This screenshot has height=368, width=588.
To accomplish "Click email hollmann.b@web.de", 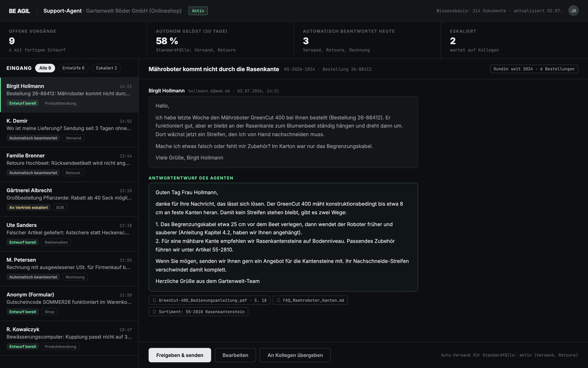I will pos(209,91).
